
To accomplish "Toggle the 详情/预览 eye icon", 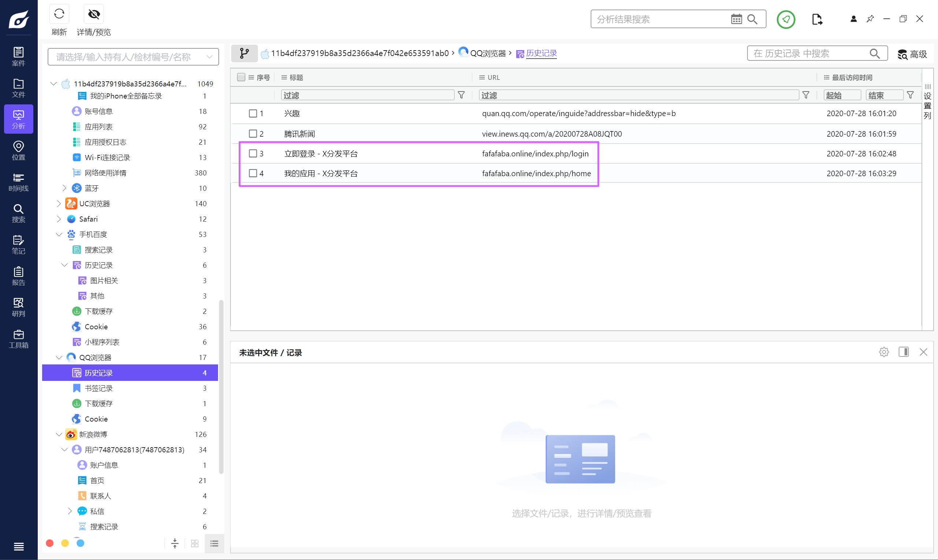I will (x=93, y=14).
